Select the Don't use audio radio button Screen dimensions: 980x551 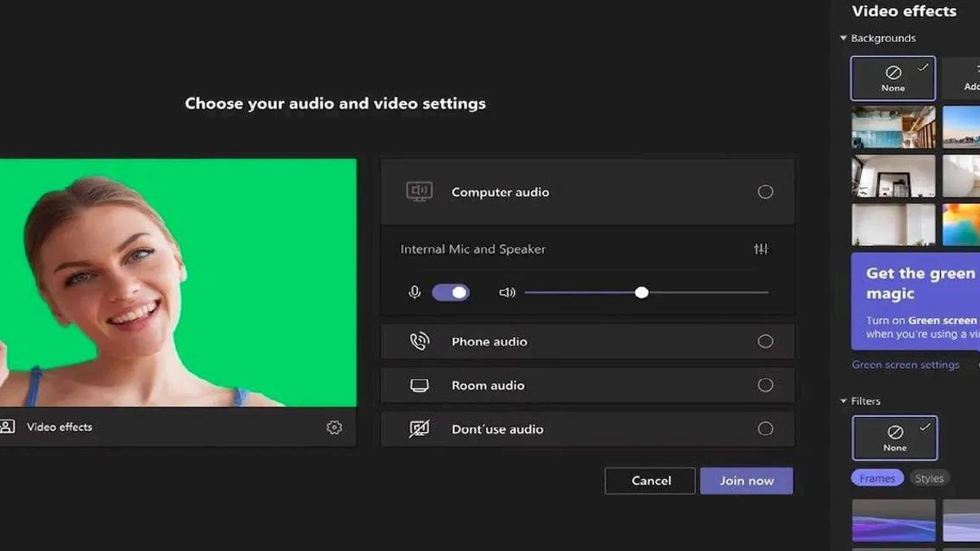click(x=765, y=429)
